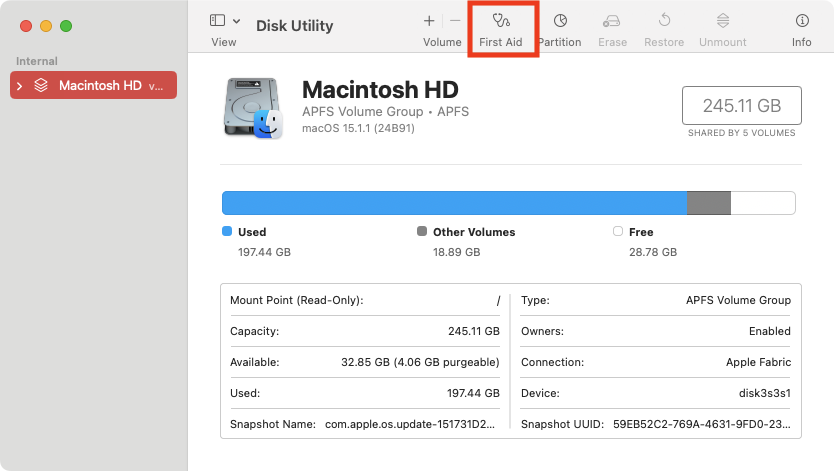Remove volume with the minus icon
Viewport: 834px width, 471px height.
click(x=455, y=21)
